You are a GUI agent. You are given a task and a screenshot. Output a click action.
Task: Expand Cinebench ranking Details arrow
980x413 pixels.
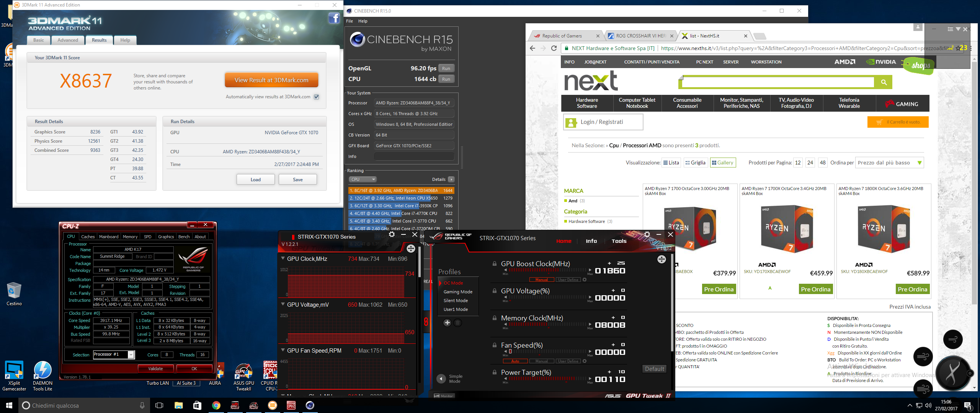(x=451, y=179)
